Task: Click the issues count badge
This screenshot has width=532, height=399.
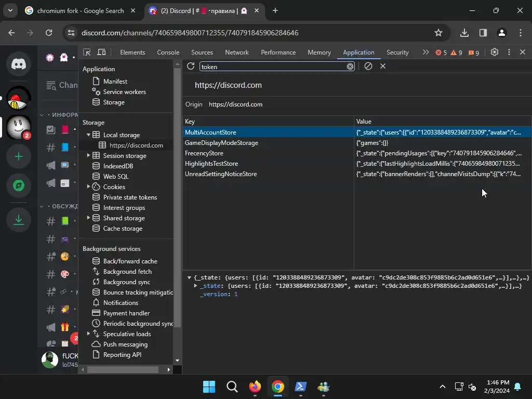Action: coord(474,52)
